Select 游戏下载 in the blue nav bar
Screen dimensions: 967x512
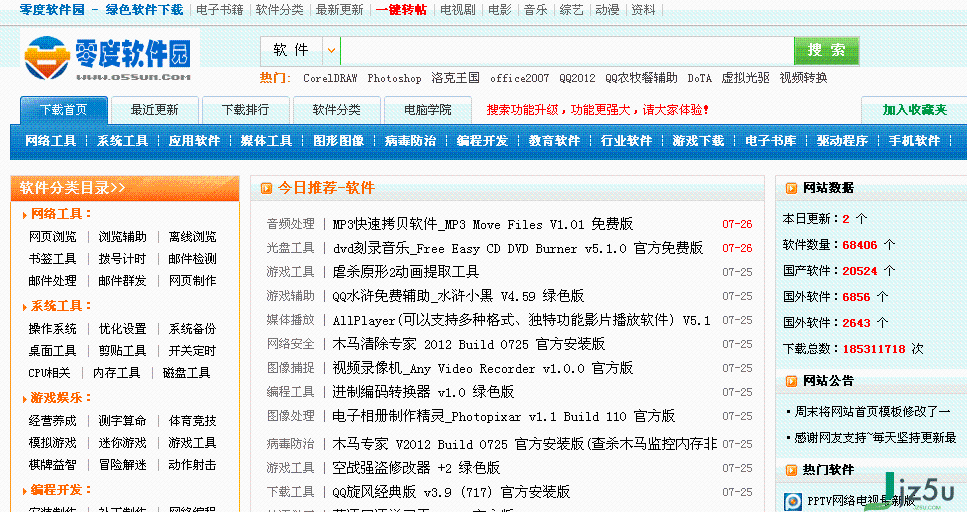pyautogui.click(x=698, y=141)
